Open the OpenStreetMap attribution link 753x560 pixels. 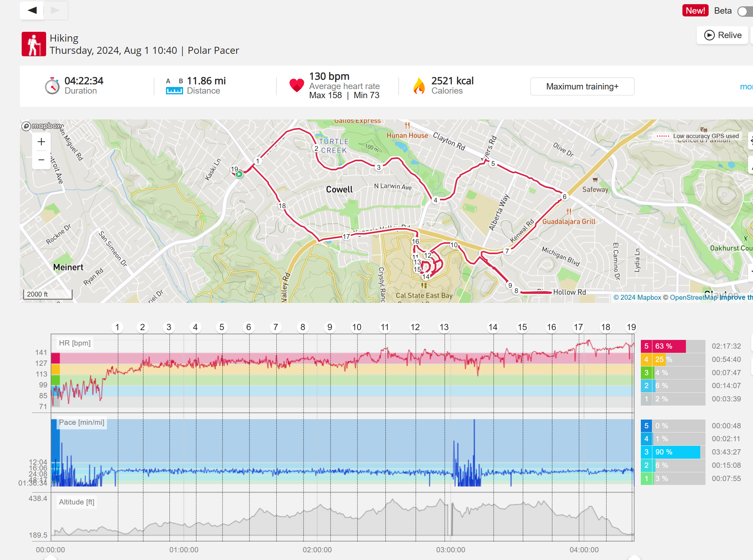tap(693, 297)
